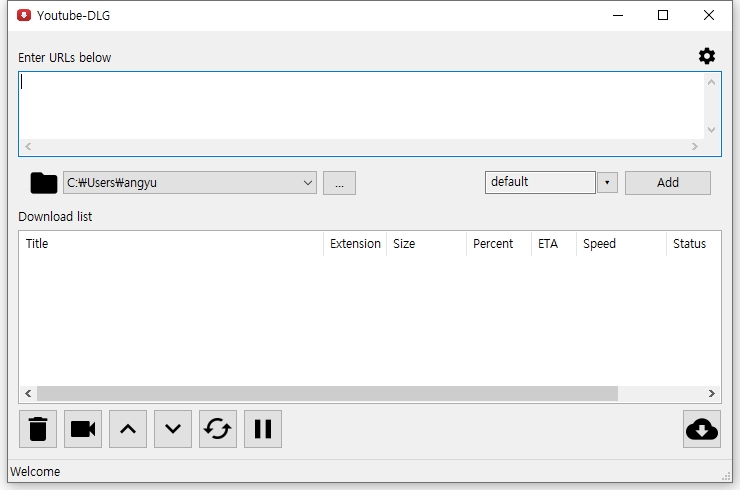Click the Extension column header

pos(355,244)
